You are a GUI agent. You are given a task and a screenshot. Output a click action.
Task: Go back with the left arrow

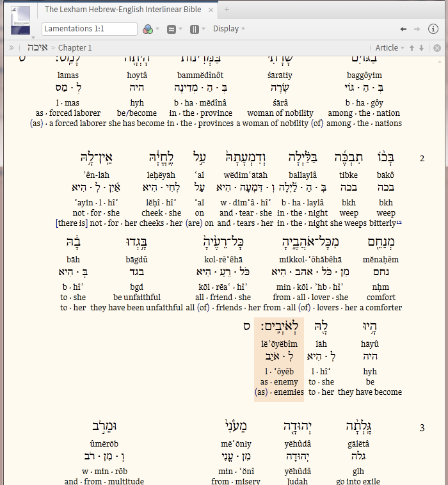403,29
